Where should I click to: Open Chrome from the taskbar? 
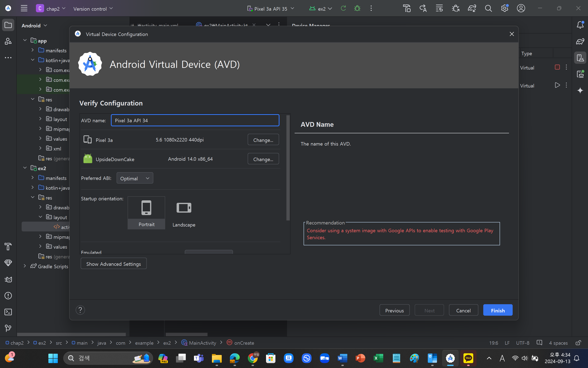coord(253,358)
